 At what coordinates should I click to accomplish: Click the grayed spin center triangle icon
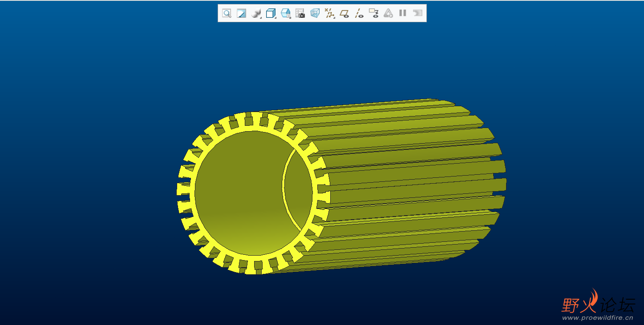[x=388, y=13]
